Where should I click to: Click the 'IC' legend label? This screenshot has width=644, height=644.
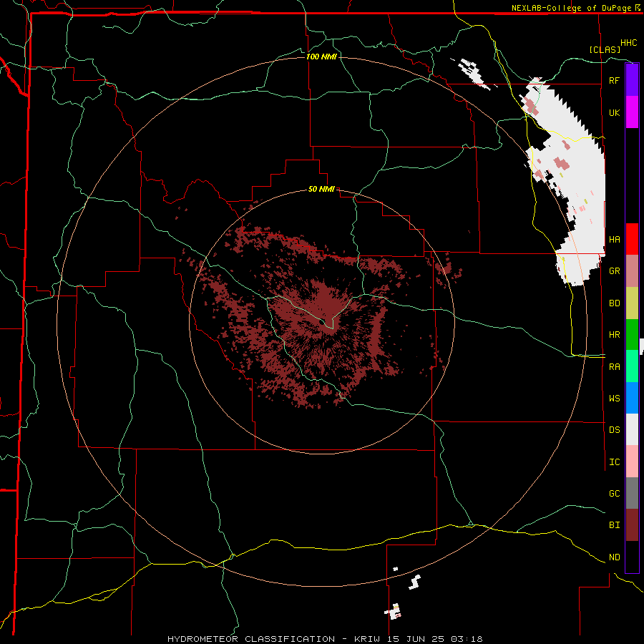click(614, 462)
